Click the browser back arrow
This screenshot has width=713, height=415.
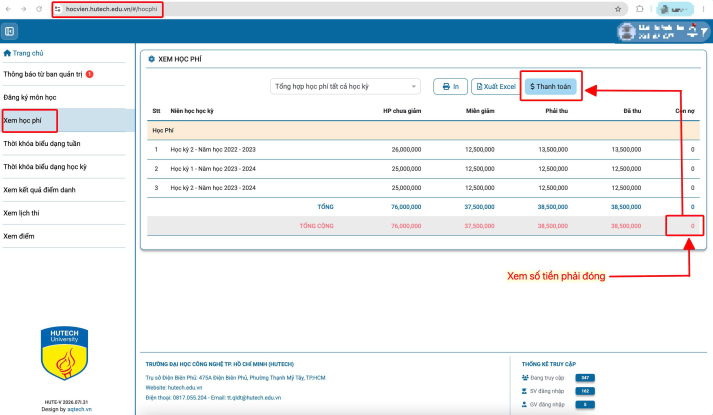tap(8, 9)
